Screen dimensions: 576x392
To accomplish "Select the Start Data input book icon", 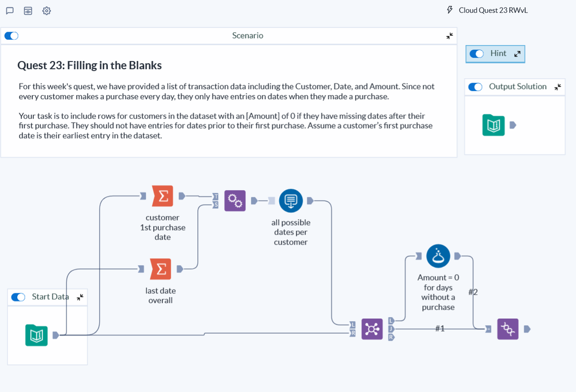I will click(x=36, y=336).
